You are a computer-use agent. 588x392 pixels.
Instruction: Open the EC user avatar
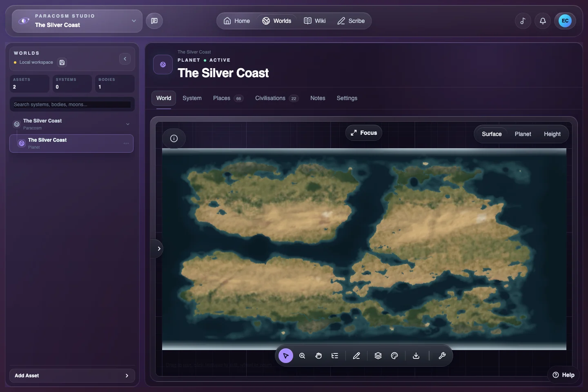click(x=565, y=21)
